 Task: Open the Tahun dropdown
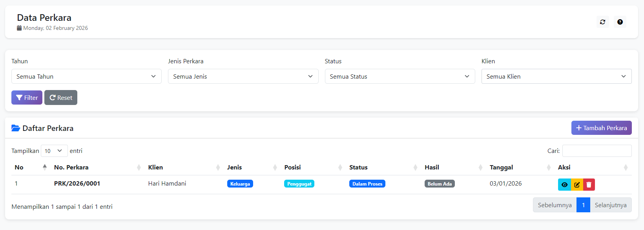pyautogui.click(x=86, y=76)
